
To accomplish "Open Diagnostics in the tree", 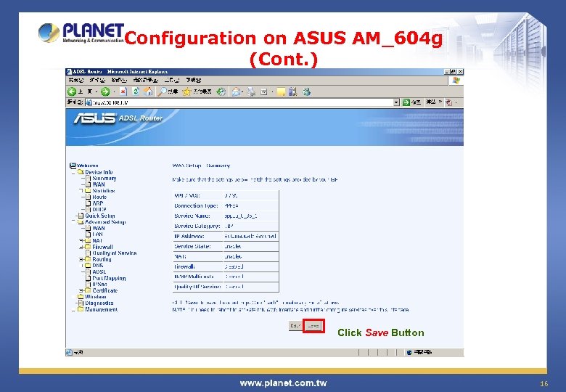I will [99, 303].
